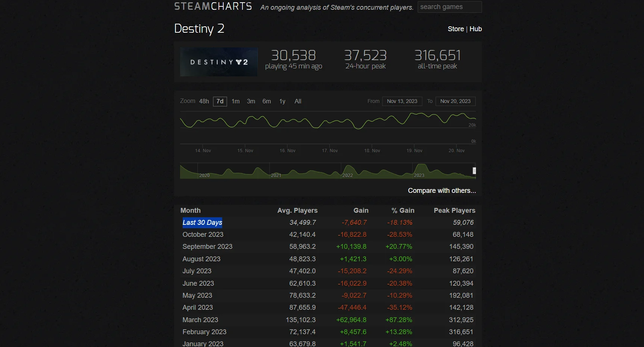Click the 2020 marker in navigator timeline
Screen dimensions: 644x347
(x=205, y=175)
